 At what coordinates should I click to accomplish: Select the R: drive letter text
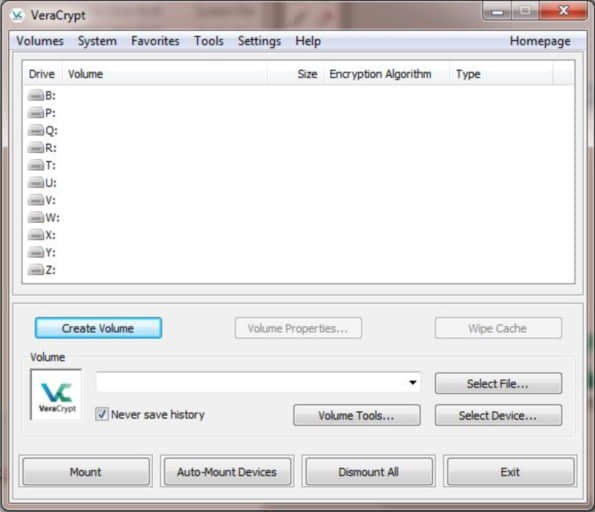pos(50,148)
